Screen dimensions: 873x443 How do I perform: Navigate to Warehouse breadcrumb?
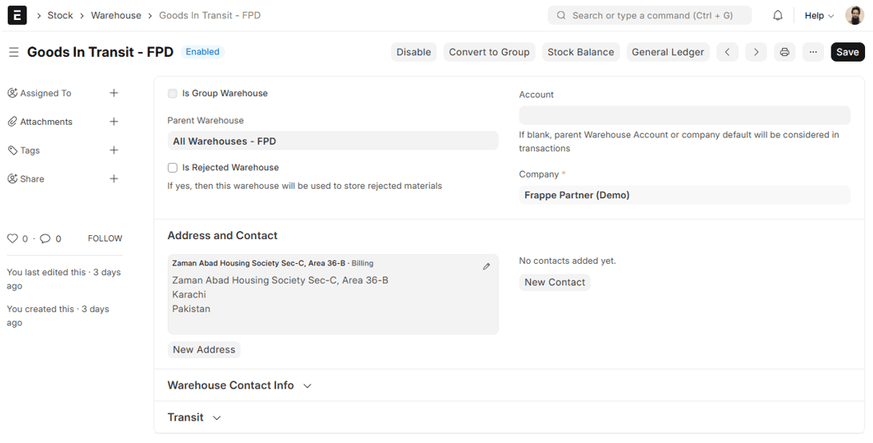point(116,16)
